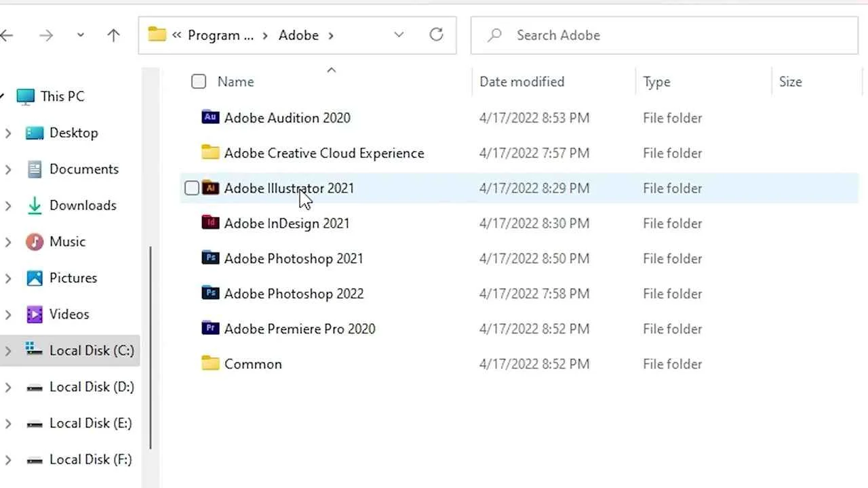Screen dimensions: 868x488
Task: Click the 4/17/2022 8:53 PM date cell
Action: tap(534, 117)
